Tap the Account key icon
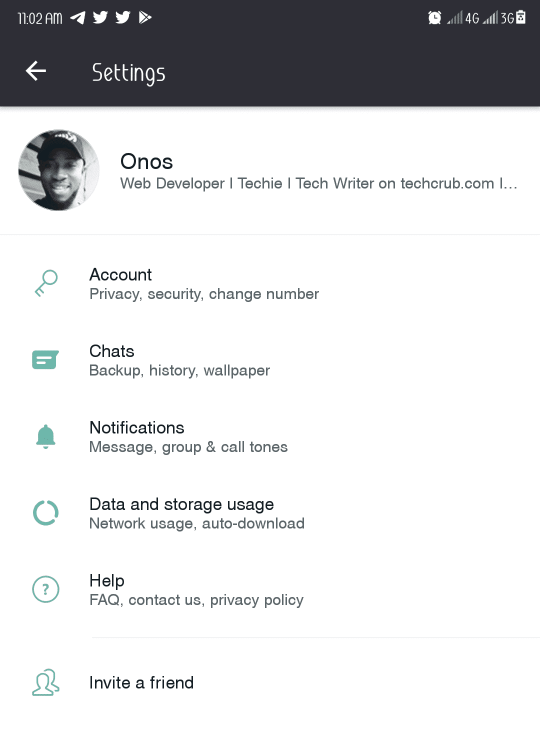 (x=46, y=283)
